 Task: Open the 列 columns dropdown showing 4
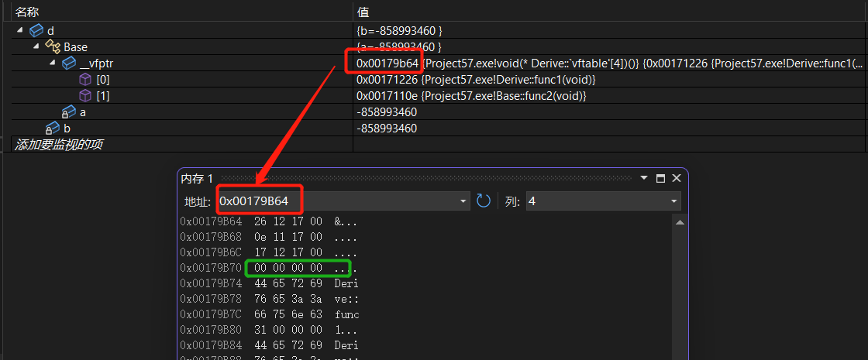(x=604, y=201)
